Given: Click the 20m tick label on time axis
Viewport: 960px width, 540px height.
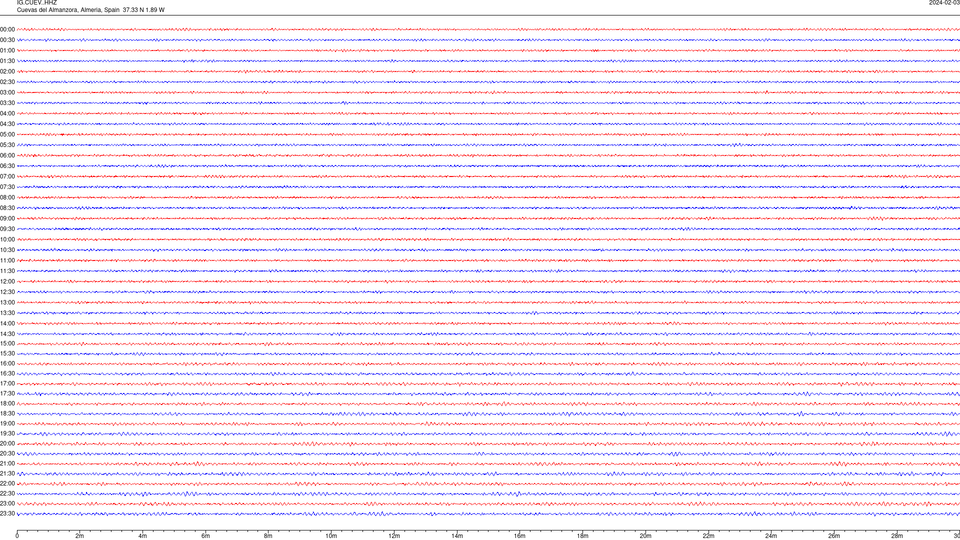Looking at the screenshot, I should (645, 536).
